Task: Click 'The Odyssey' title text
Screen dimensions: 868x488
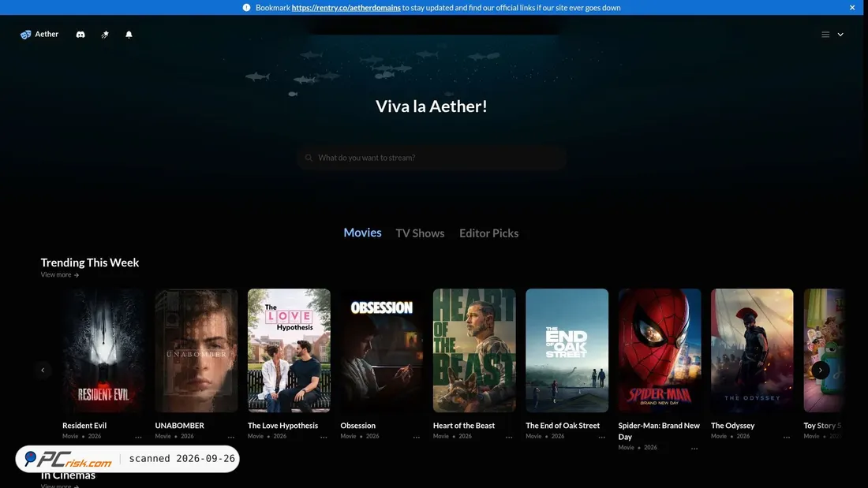Action: pyautogui.click(x=732, y=426)
